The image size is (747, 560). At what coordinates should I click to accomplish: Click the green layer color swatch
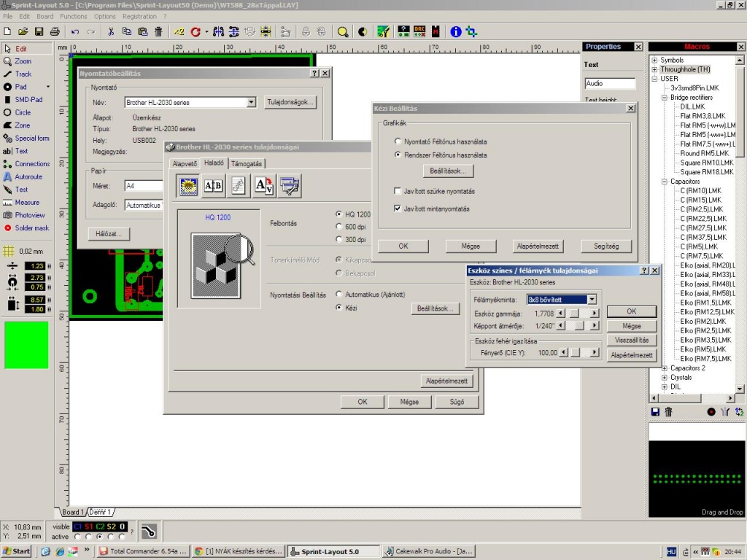tap(26, 345)
